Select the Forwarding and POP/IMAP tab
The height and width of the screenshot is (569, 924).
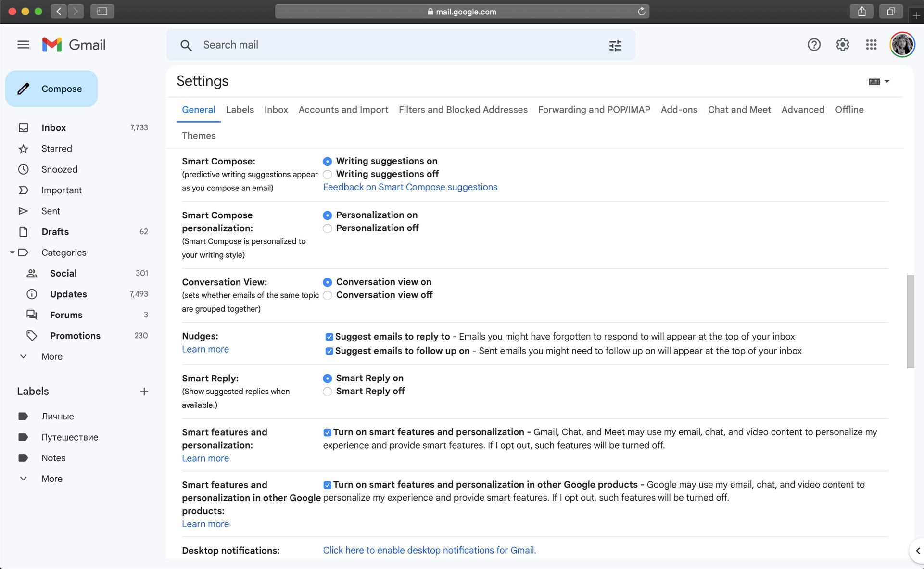595,110
